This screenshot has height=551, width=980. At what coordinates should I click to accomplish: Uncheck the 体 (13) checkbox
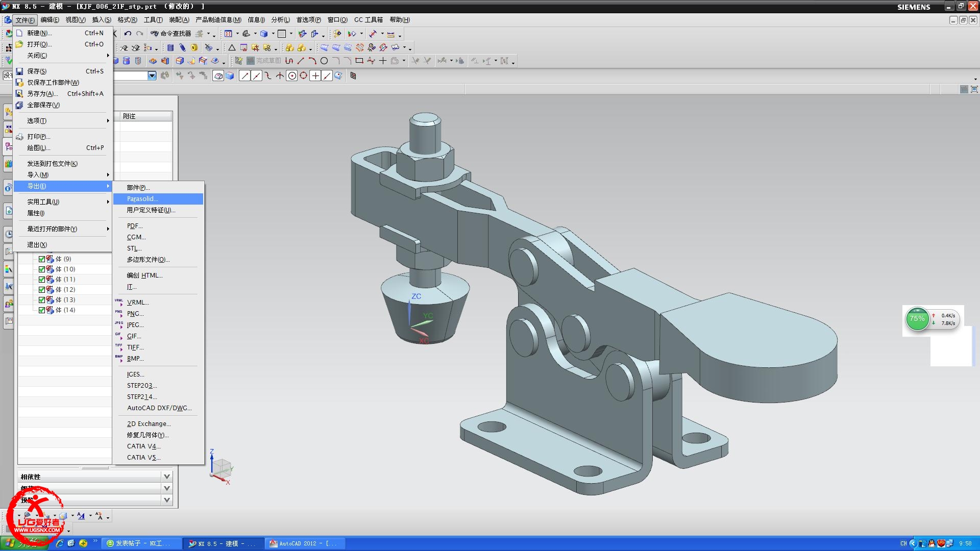click(x=42, y=300)
